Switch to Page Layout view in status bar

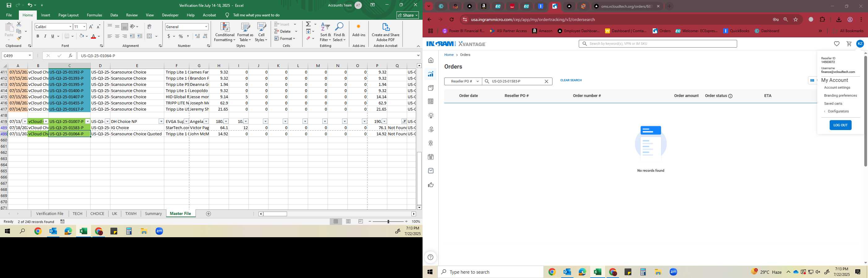pos(348,221)
